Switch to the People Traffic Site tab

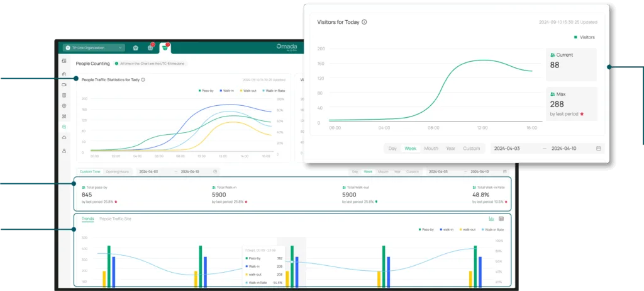[115, 219]
